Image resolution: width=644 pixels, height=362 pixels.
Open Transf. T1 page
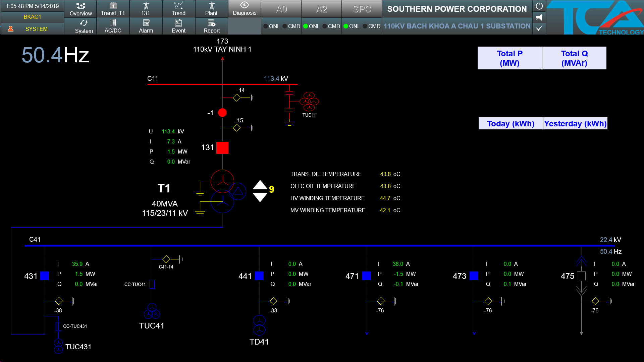(113, 9)
